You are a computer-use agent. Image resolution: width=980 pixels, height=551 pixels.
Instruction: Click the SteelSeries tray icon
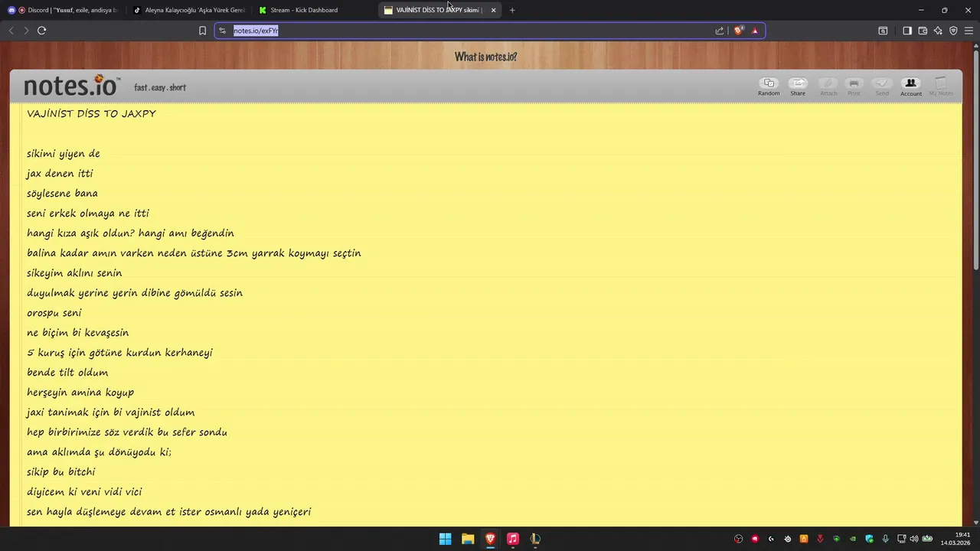pyautogui.click(x=788, y=539)
